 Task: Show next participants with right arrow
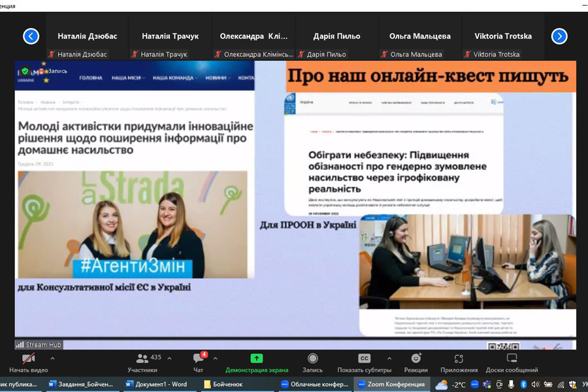(x=559, y=37)
